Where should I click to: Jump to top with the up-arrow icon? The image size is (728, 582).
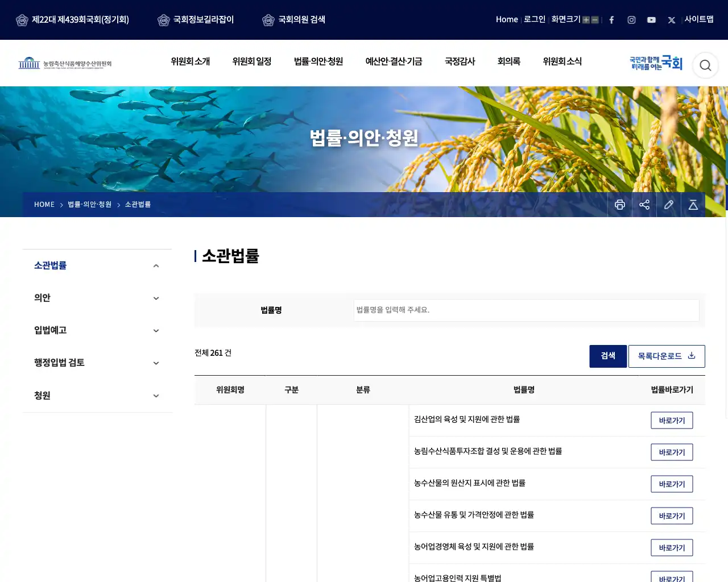[x=693, y=205]
